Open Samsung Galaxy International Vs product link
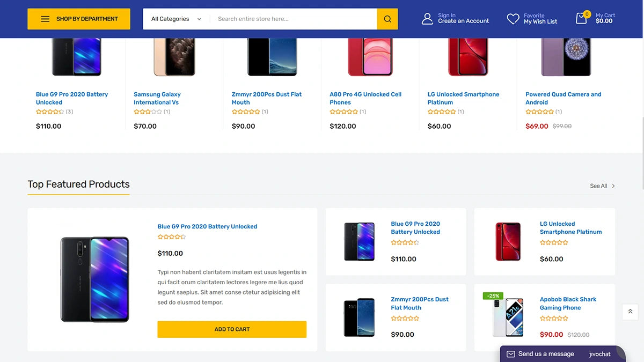The height and width of the screenshot is (362, 644). pos(157,98)
